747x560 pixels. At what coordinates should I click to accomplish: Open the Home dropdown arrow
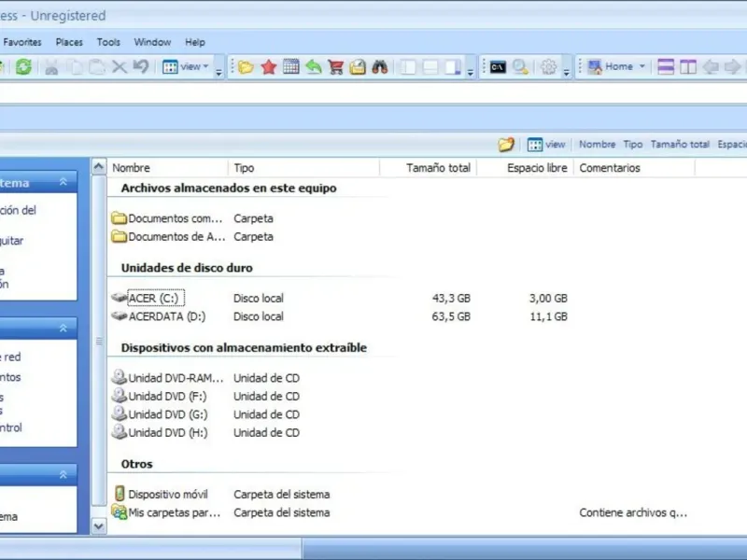tap(642, 66)
